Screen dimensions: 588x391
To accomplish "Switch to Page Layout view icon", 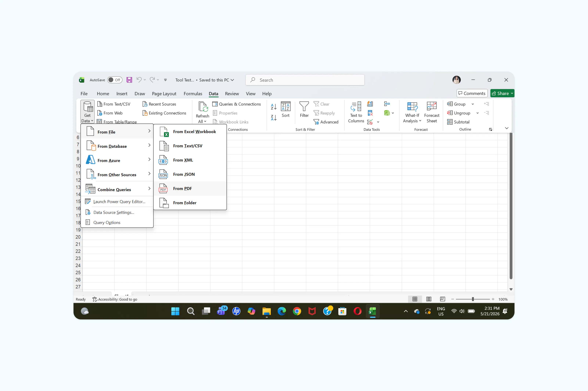I will 429,299.
